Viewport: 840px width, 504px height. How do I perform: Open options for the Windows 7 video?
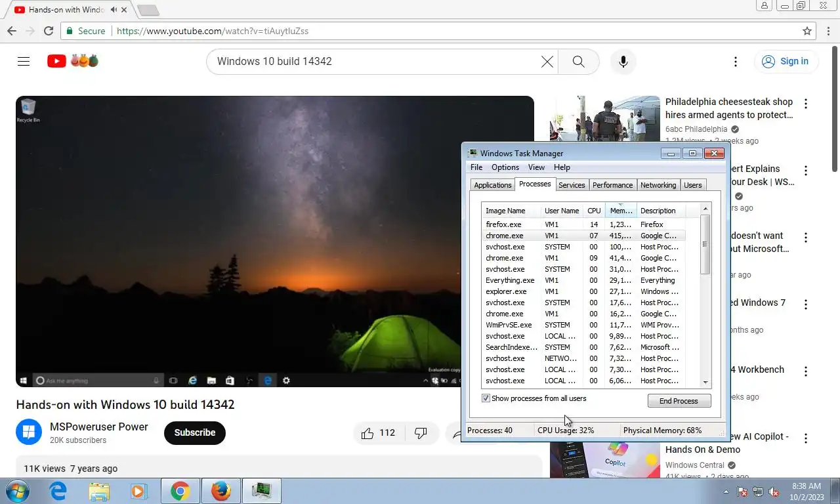coord(806,304)
